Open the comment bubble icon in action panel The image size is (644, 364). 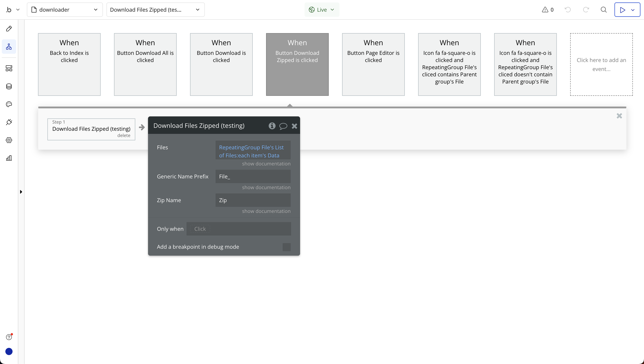[283, 126]
